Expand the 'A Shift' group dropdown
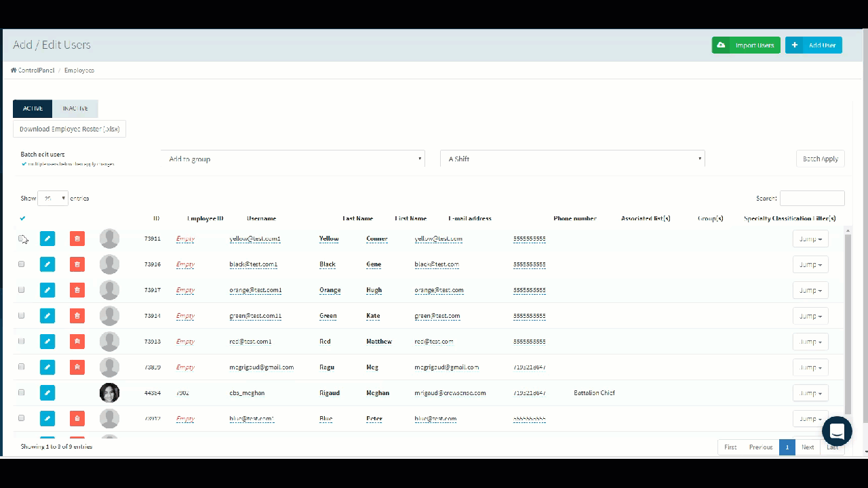 (573, 159)
